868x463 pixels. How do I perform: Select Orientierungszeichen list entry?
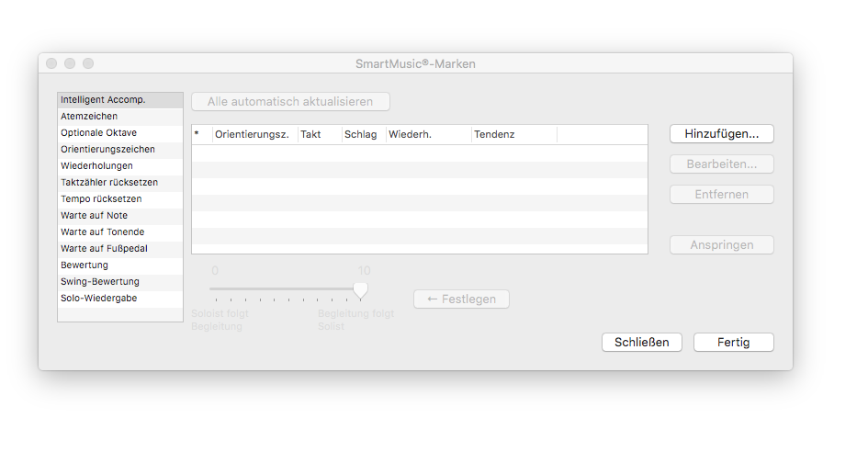(120, 150)
